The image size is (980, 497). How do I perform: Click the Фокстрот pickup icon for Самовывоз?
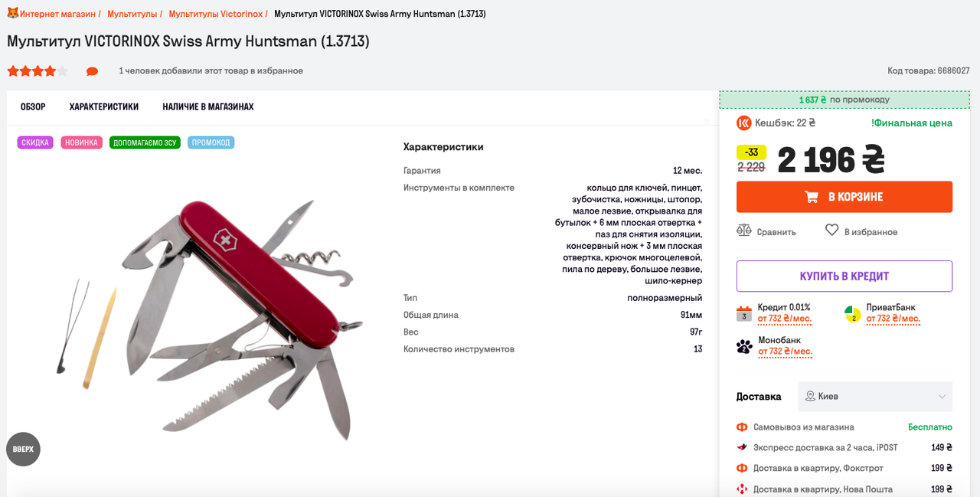pyautogui.click(x=742, y=427)
